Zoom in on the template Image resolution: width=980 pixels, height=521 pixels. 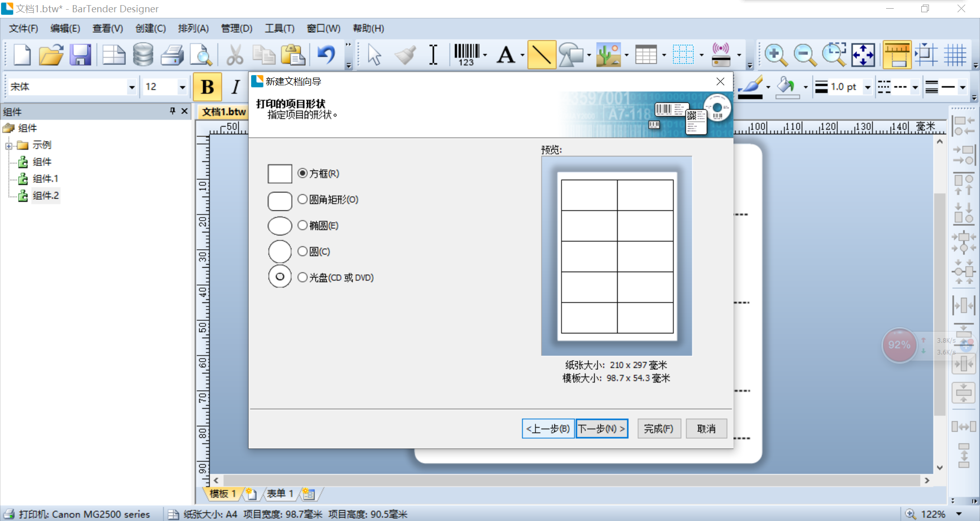pyautogui.click(x=776, y=55)
